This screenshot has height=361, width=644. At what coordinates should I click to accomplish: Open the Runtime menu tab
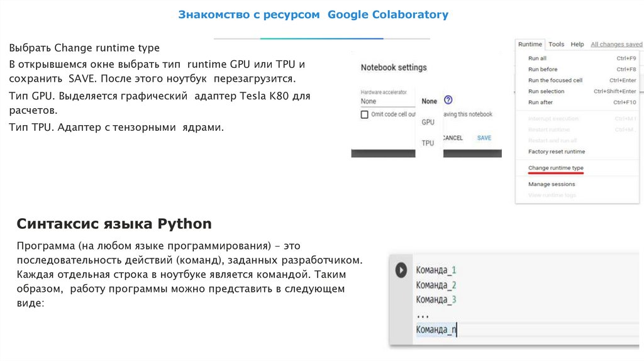530,45
